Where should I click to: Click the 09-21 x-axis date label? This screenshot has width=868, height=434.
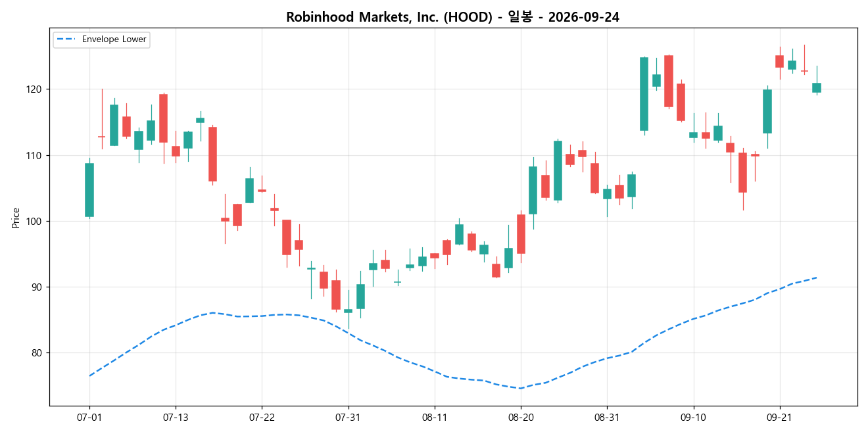[x=779, y=418]
